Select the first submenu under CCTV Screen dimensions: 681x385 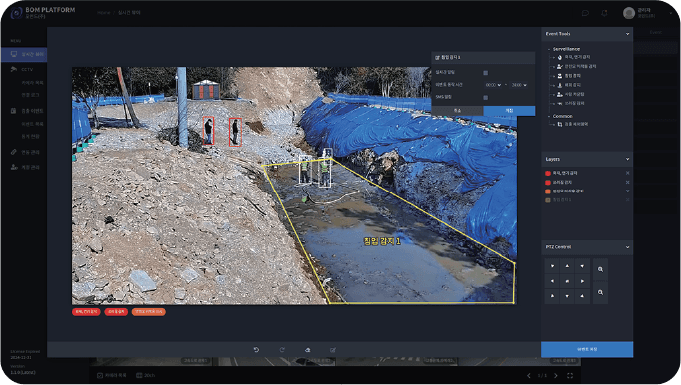coord(33,83)
